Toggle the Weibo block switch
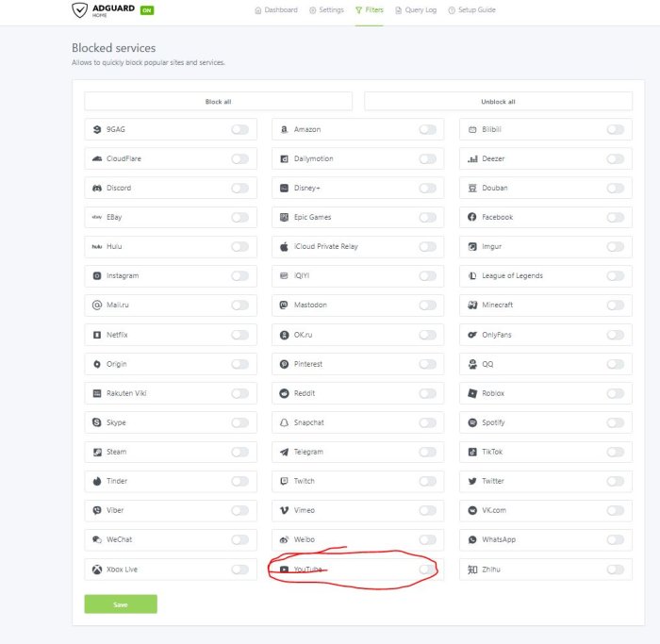 pyautogui.click(x=428, y=539)
